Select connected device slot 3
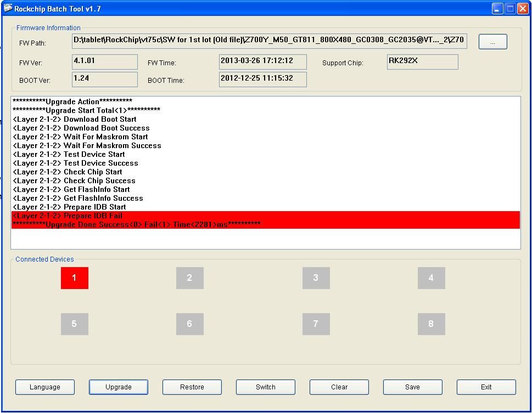 click(x=316, y=278)
